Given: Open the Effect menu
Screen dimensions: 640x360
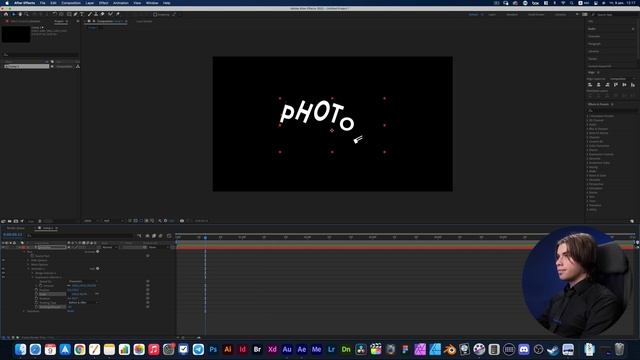Looking at the screenshot, I should coord(104,3).
